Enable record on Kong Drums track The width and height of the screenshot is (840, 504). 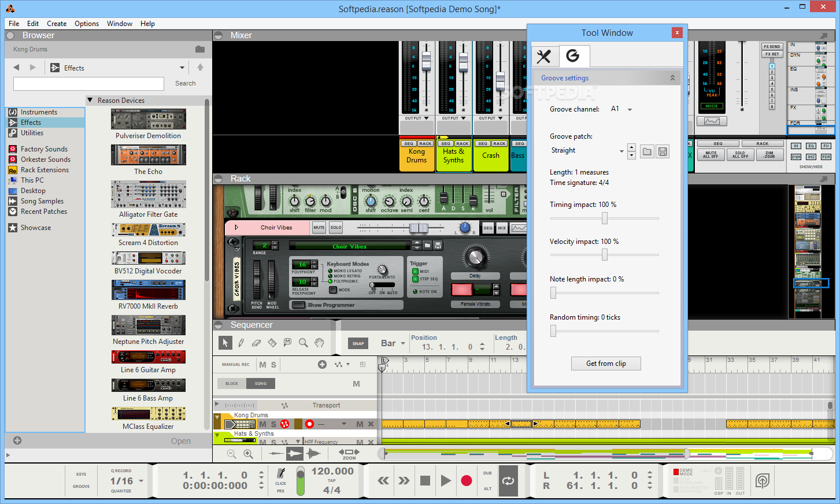[309, 424]
